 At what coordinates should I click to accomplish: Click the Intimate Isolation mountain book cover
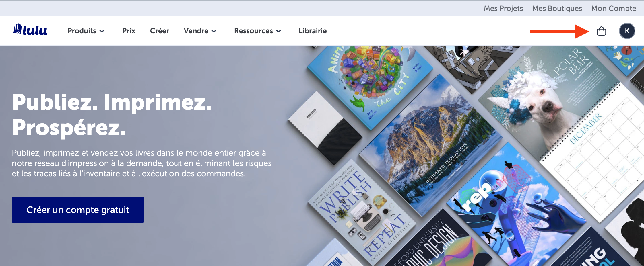click(x=430, y=143)
